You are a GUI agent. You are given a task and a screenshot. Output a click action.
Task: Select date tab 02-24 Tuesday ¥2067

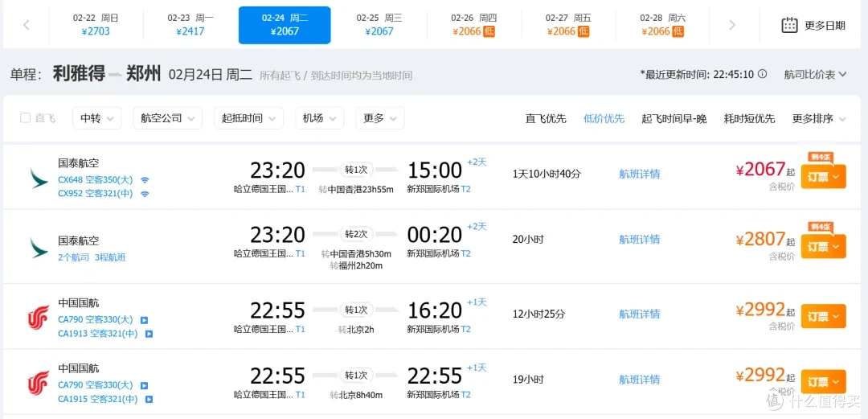point(285,25)
